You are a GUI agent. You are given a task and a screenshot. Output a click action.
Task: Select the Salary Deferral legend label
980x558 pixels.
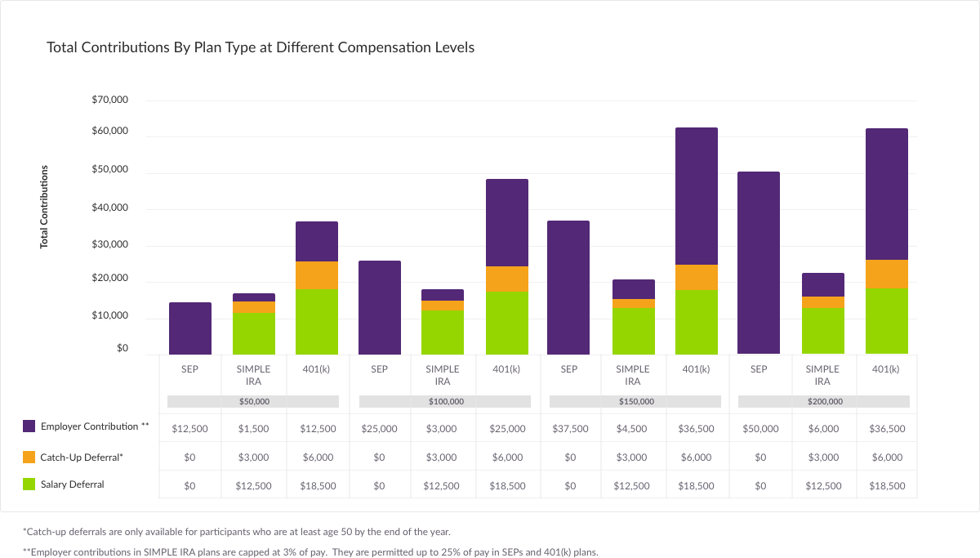(72, 484)
